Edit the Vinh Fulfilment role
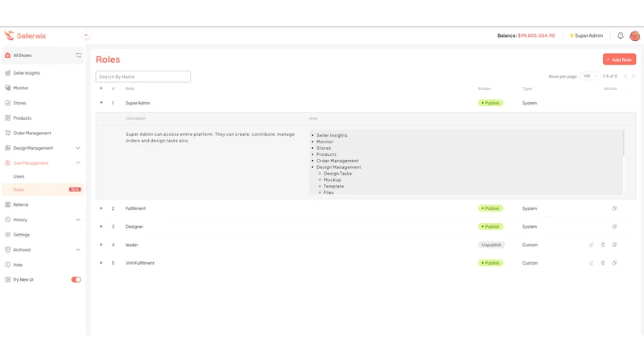The image size is (644, 362). pyautogui.click(x=592, y=263)
